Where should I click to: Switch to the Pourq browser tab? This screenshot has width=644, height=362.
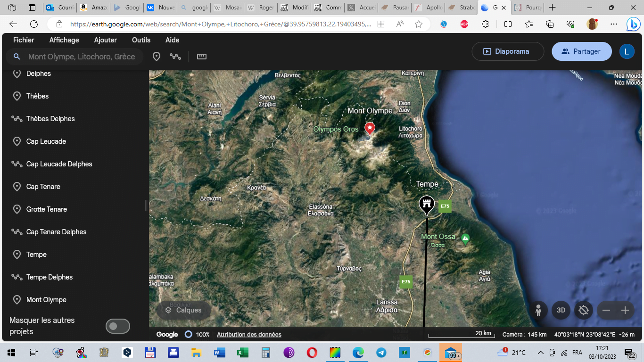click(x=528, y=8)
